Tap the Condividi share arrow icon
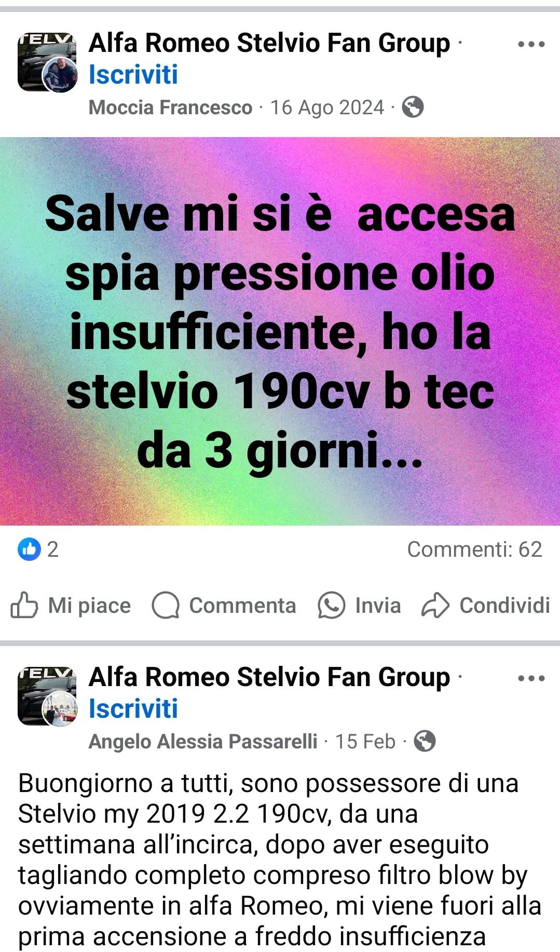Screen dimensions: 560x952 point(435,606)
